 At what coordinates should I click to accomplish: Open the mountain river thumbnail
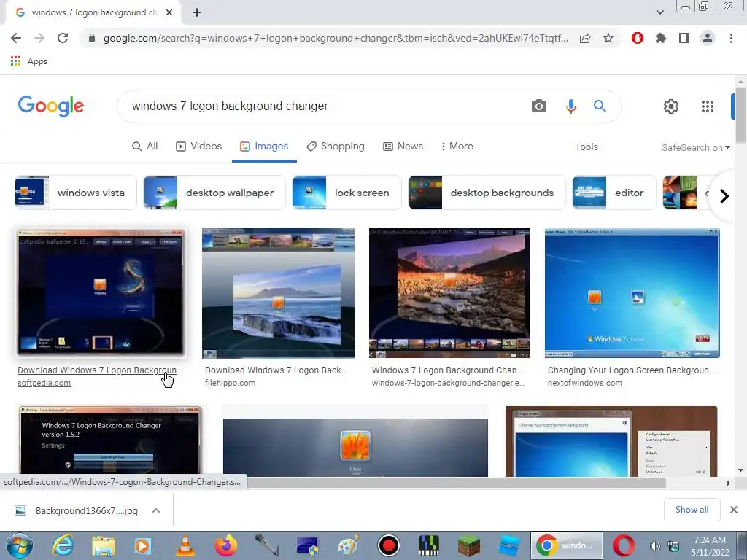[449, 293]
